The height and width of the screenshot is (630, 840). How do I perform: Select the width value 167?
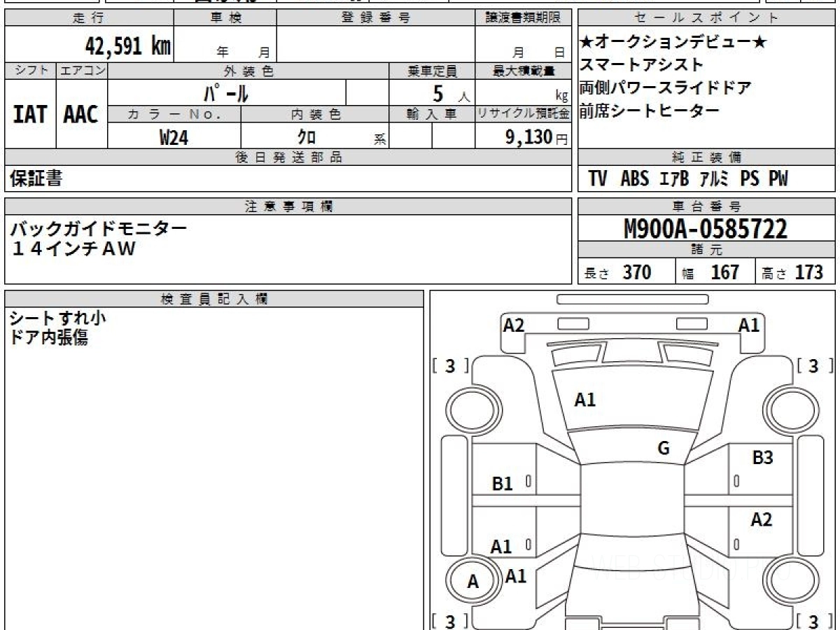[724, 272]
